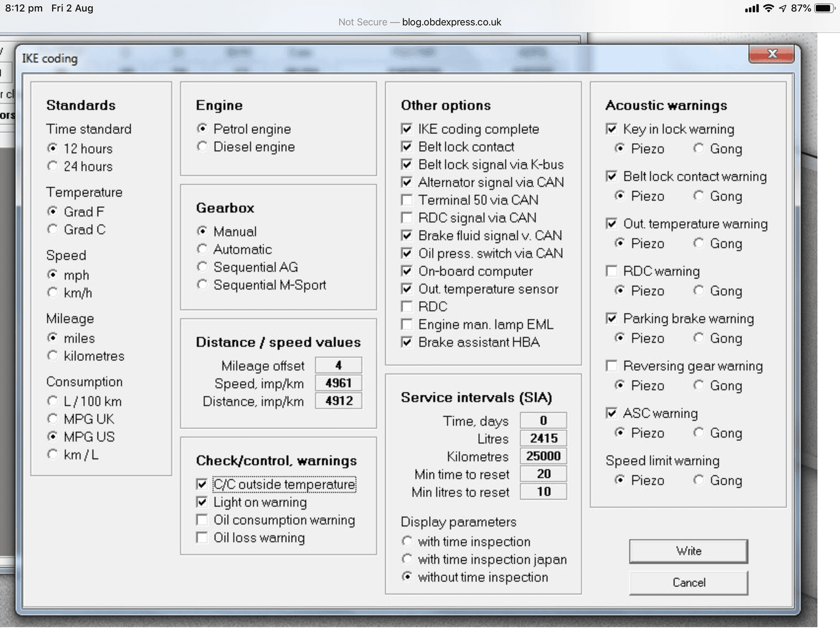The image size is (840, 630).
Task: Choose L/100 km consumption
Action: (x=52, y=401)
